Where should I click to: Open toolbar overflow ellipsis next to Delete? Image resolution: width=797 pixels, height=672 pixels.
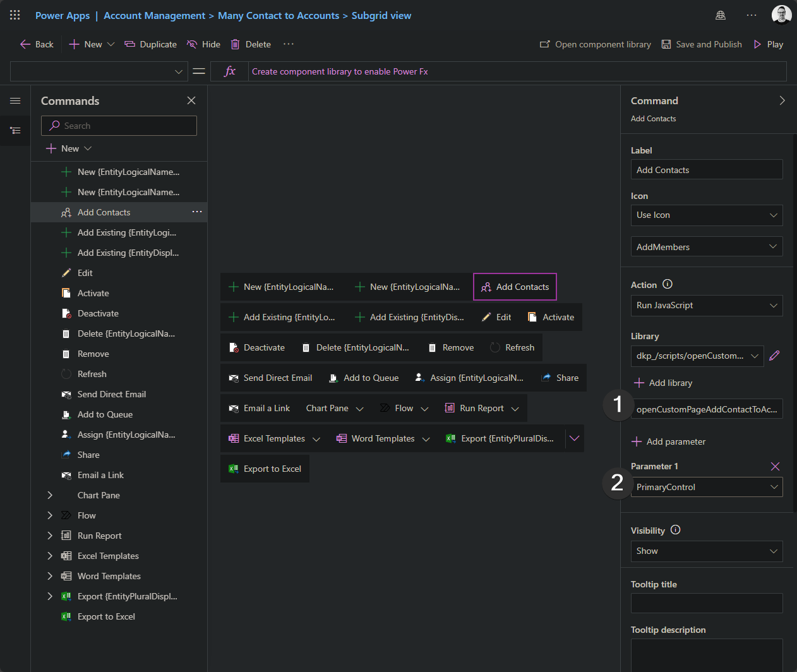coord(289,44)
